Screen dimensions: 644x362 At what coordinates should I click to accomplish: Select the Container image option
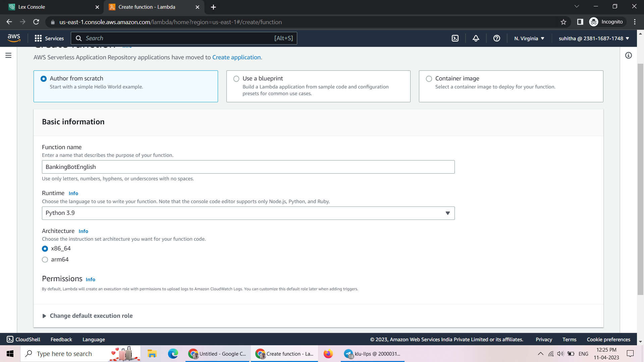point(429,78)
